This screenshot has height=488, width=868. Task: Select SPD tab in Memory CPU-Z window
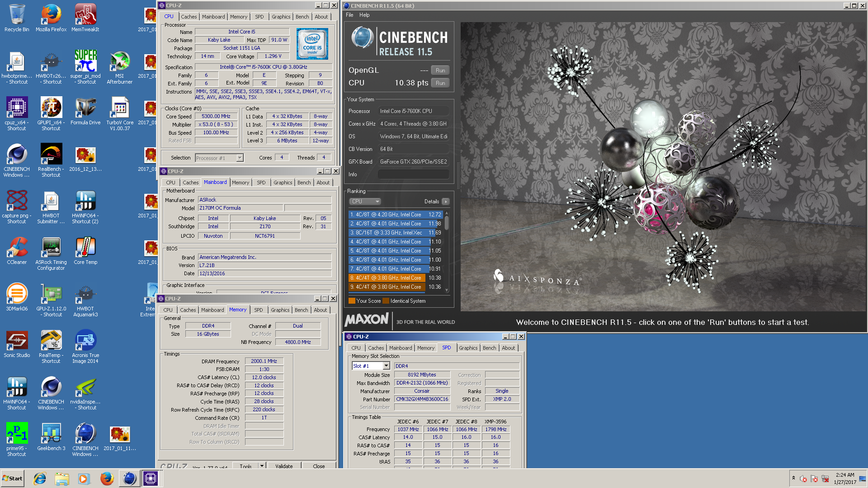click(x=258, y=310)
